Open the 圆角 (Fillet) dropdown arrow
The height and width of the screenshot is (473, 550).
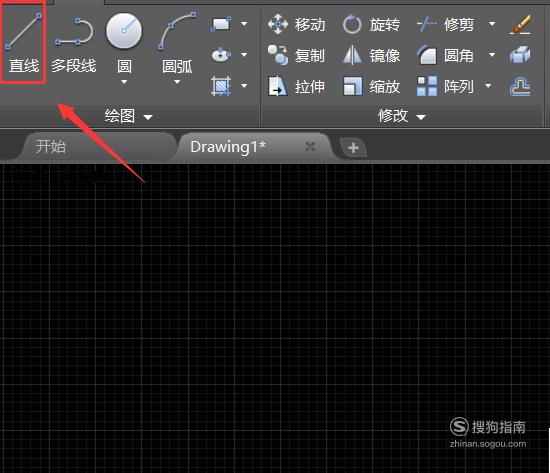tap(492, 55)
